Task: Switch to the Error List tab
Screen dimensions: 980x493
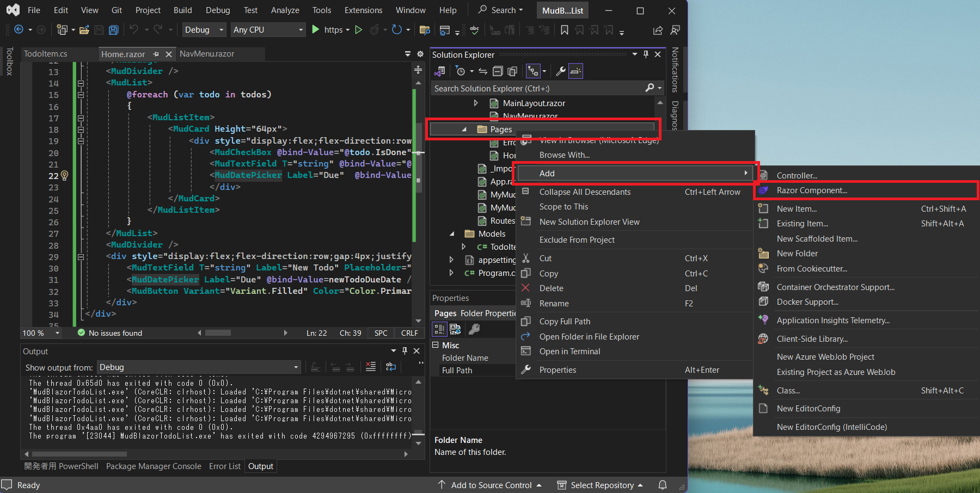Action: (225, 466)
